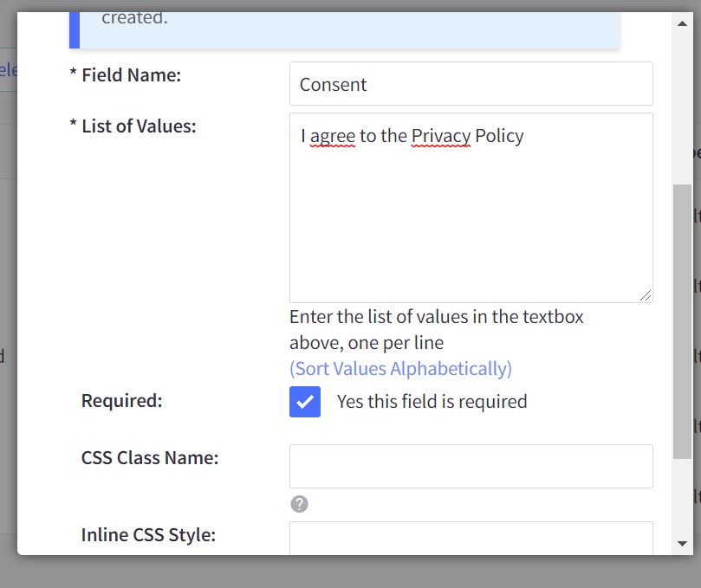This screenshot has height=588, width=701.
Task: Uncheck the Required field checkbox
Action: tap(305, 402)
